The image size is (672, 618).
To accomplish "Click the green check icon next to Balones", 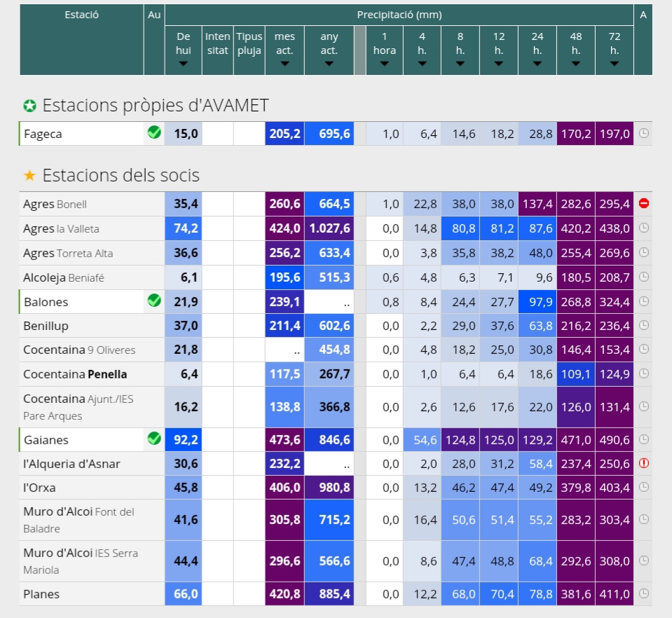I will point(154,301).
